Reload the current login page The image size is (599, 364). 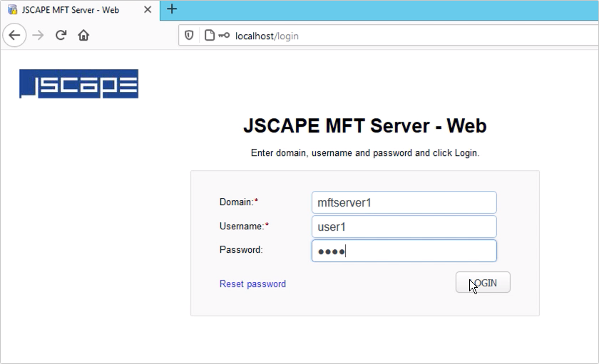coord(61,35)
